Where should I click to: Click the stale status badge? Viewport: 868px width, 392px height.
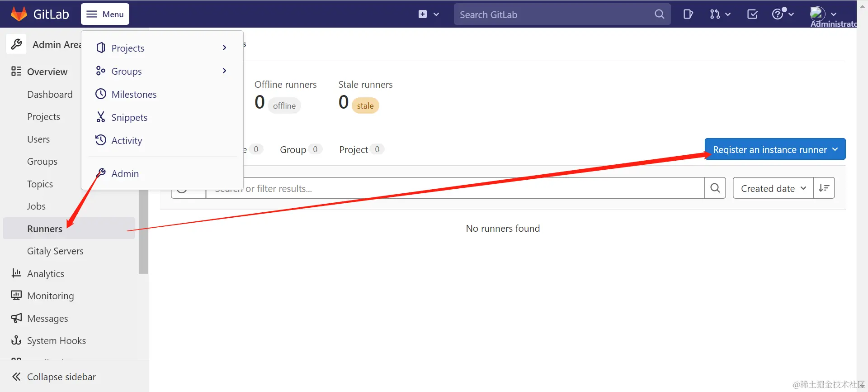pos(365,105)
